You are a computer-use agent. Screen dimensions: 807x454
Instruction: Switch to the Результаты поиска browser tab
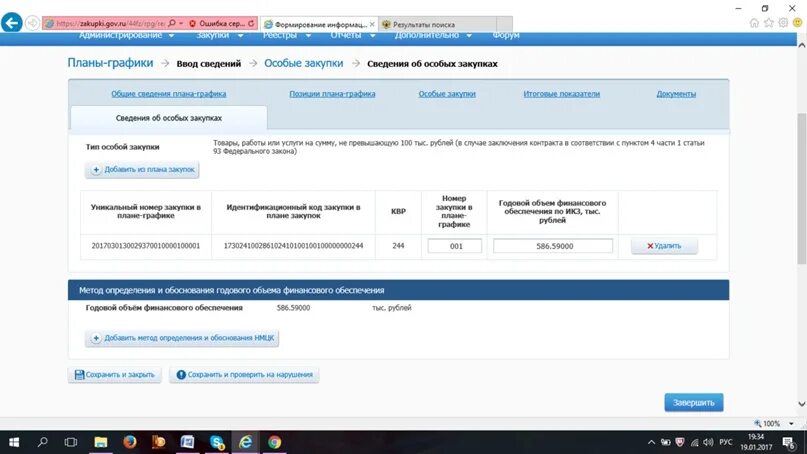click(x=437, y=24)
